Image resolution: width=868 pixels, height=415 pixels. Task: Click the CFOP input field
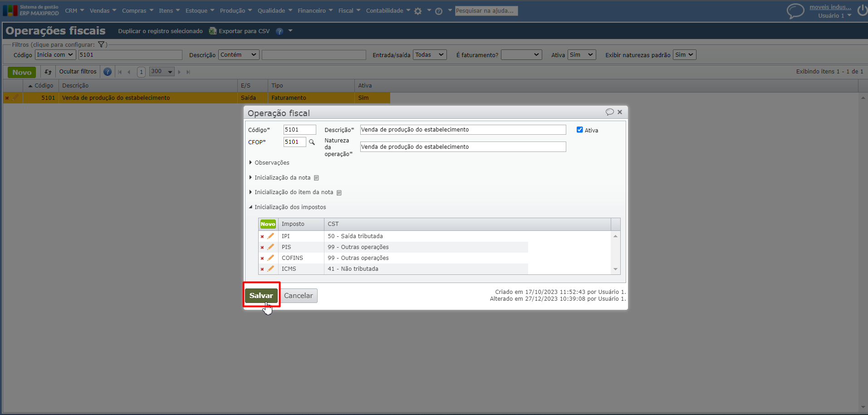tap(295, 142)
